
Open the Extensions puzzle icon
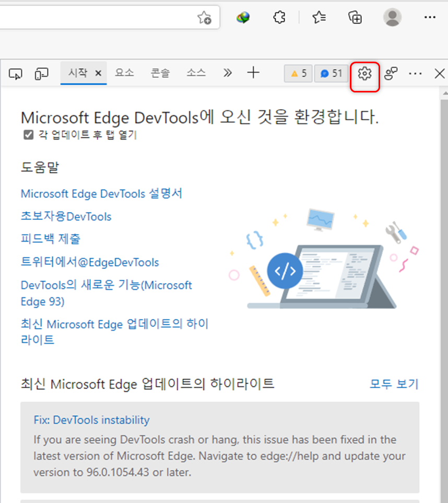279,17
